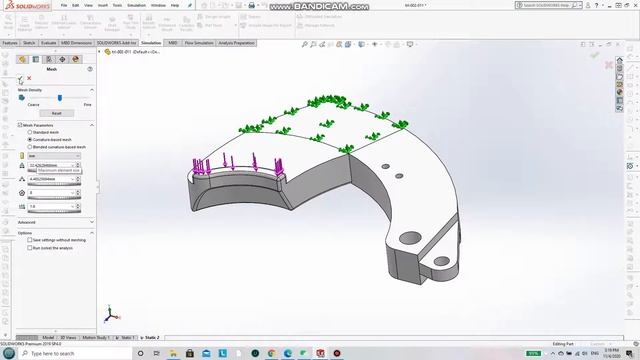Image resolution: width=640 pixels, height=360 pixels.
Task: Collapse the Options section
Action: 91,233
